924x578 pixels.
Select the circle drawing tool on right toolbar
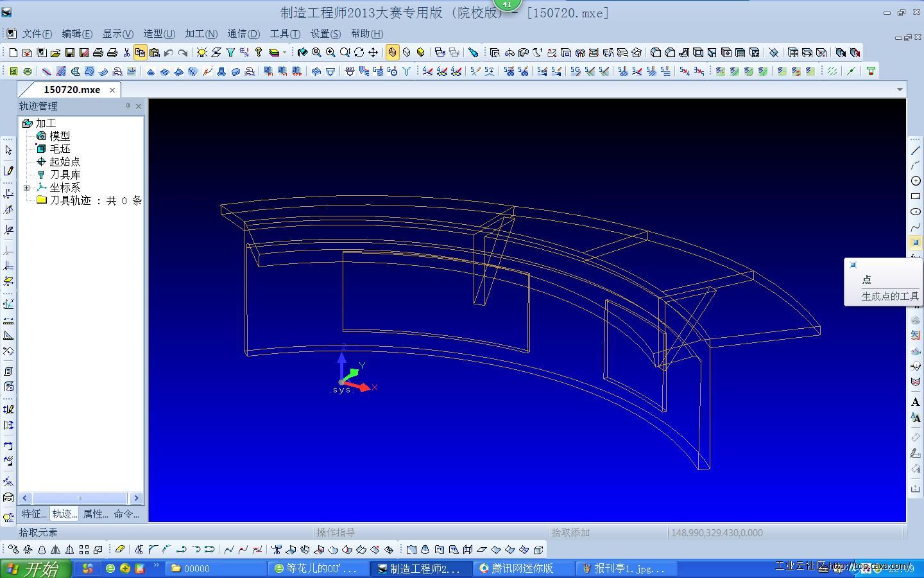point(916,181)
